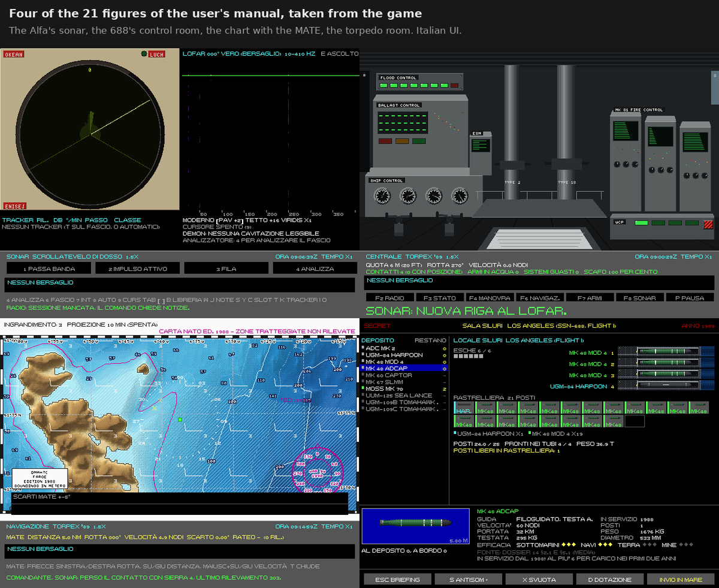Image resolution: width=719 pixels, height=588 pixels.
Task: Open the F3 Stato screen
Action: click(440, 297)
